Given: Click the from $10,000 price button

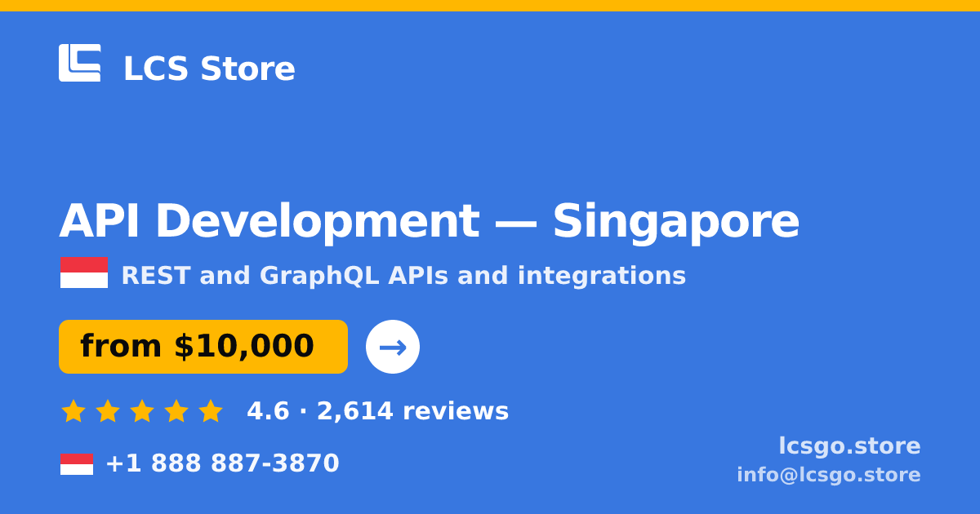Looking at the screenshot, I should 203,347.
